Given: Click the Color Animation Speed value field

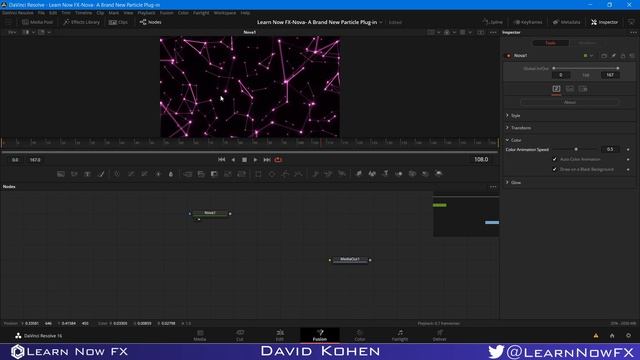Looking at the screenshot, I should pos(610,149).
